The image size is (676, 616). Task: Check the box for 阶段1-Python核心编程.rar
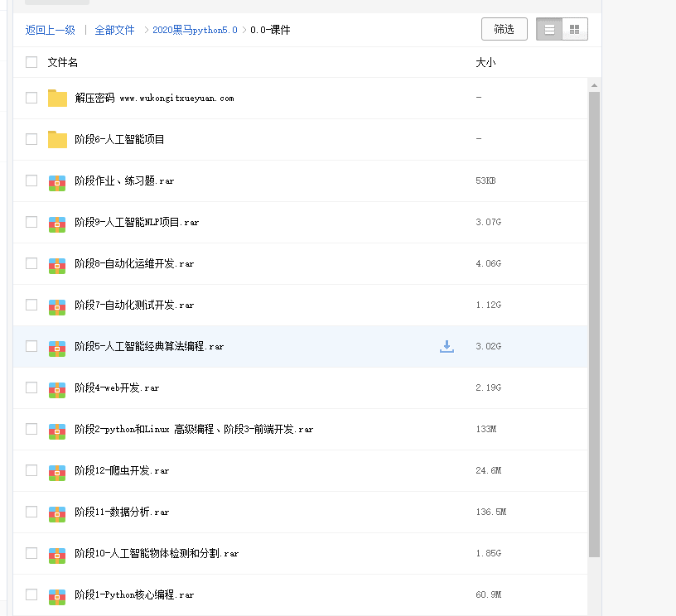pos(31,594)
